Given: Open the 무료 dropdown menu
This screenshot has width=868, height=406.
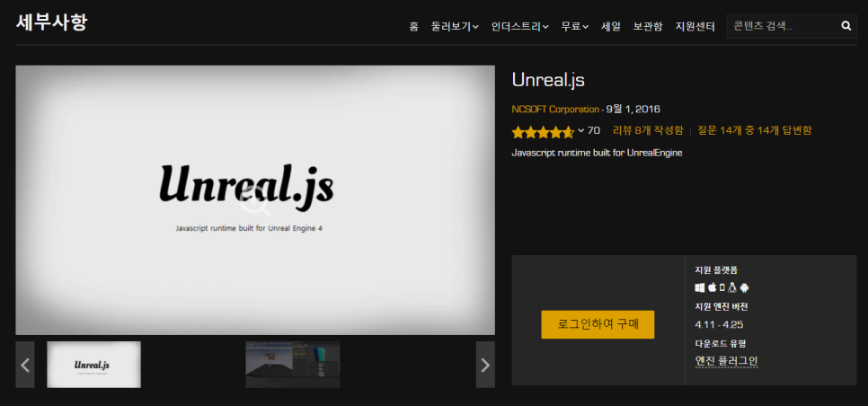Looking at the screenshot, I should click(574, 26).
